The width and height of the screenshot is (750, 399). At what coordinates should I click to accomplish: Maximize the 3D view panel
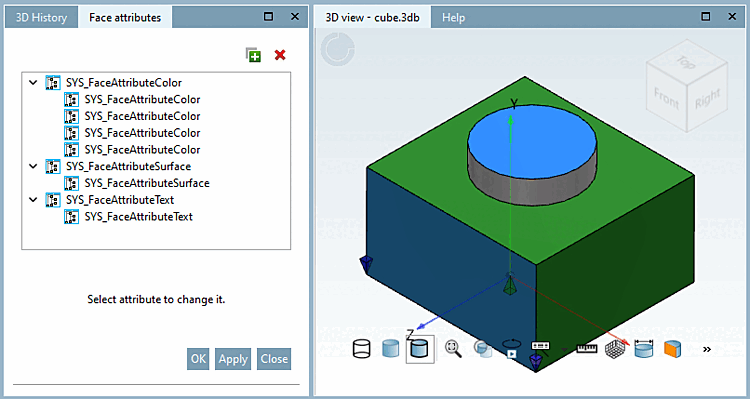pos(706,17)
